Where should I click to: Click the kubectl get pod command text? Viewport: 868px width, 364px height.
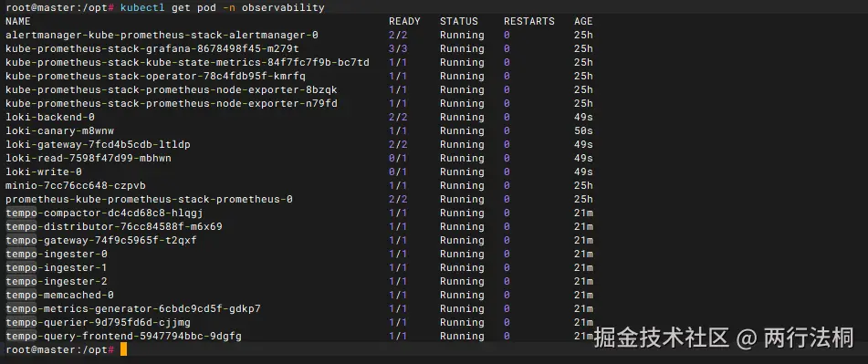click(223, 7)
